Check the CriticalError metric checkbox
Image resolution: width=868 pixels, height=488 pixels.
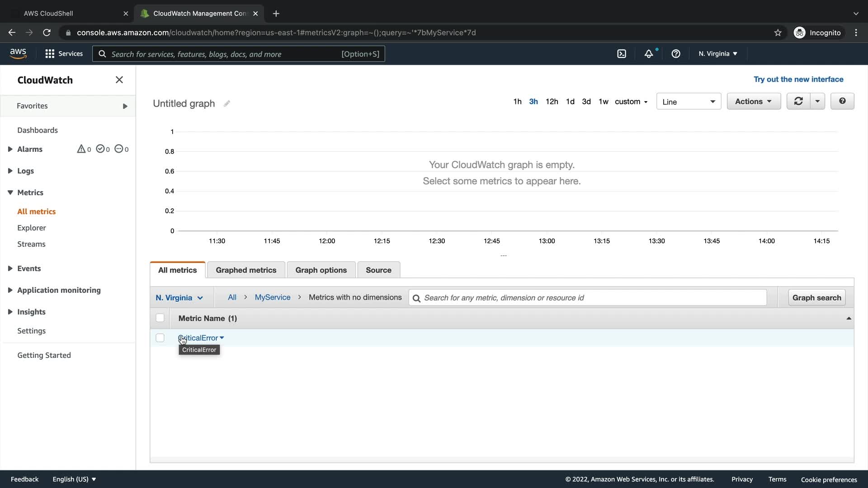pyautogui.click(x=160, y=338)
